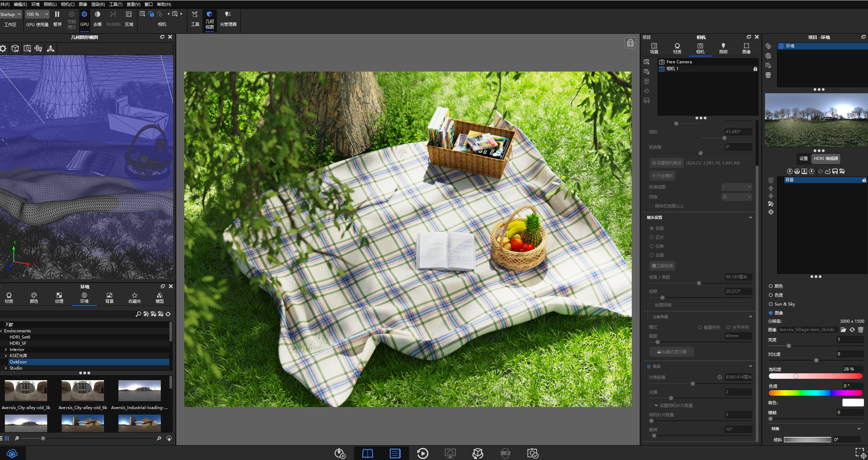Screen dimensions: 868x460
Task: Select the Shift (位移) lens radio button
Action: coord(651,246)
